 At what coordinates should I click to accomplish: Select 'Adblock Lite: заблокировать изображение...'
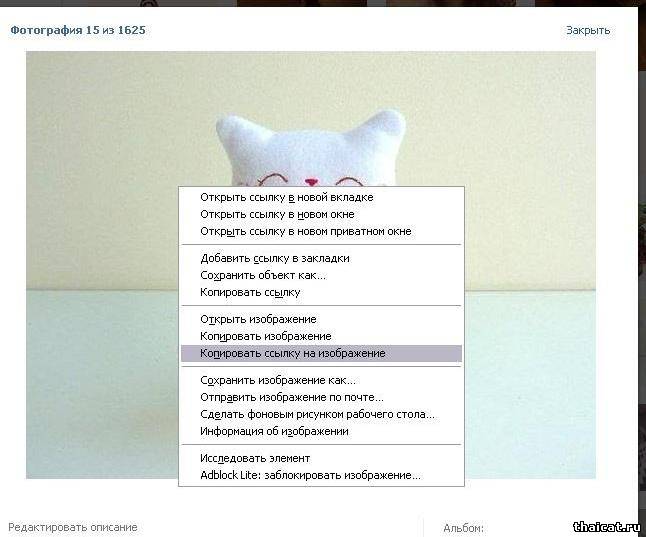(321, 475)
